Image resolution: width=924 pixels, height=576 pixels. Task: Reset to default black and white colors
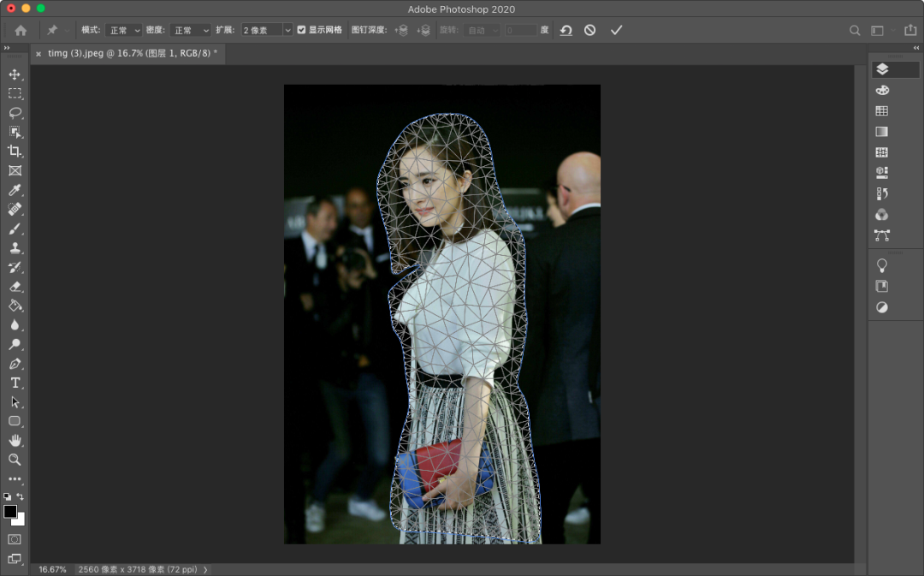[x=7, y=496]
